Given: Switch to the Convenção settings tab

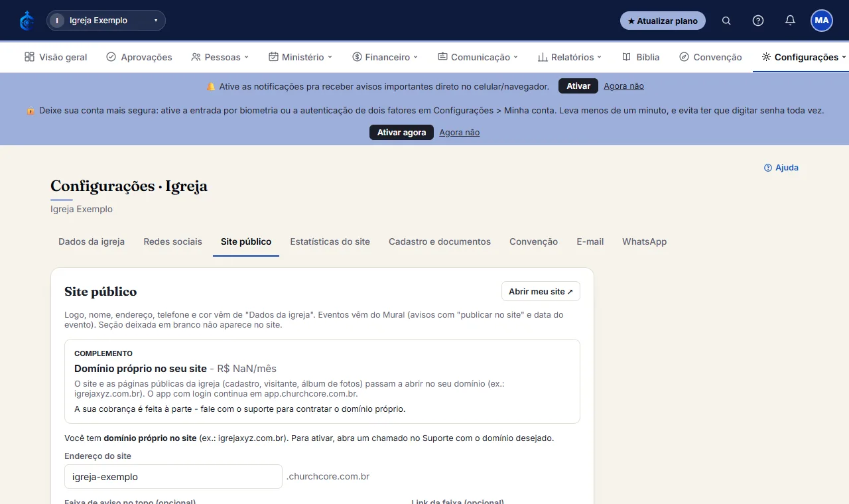Looking at the screenshot, I should pos(533,241).
